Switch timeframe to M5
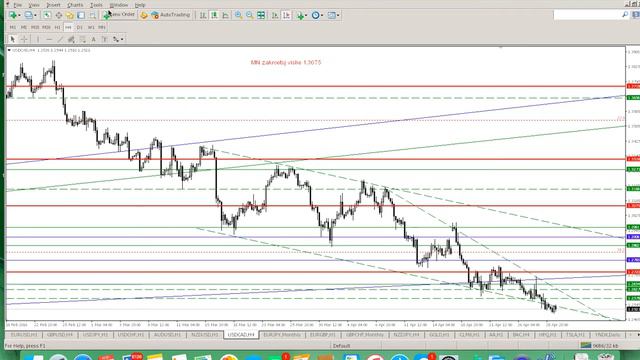The width and height of the screenshot is (640, 360). pyautogui.click(x=24, y=27)
